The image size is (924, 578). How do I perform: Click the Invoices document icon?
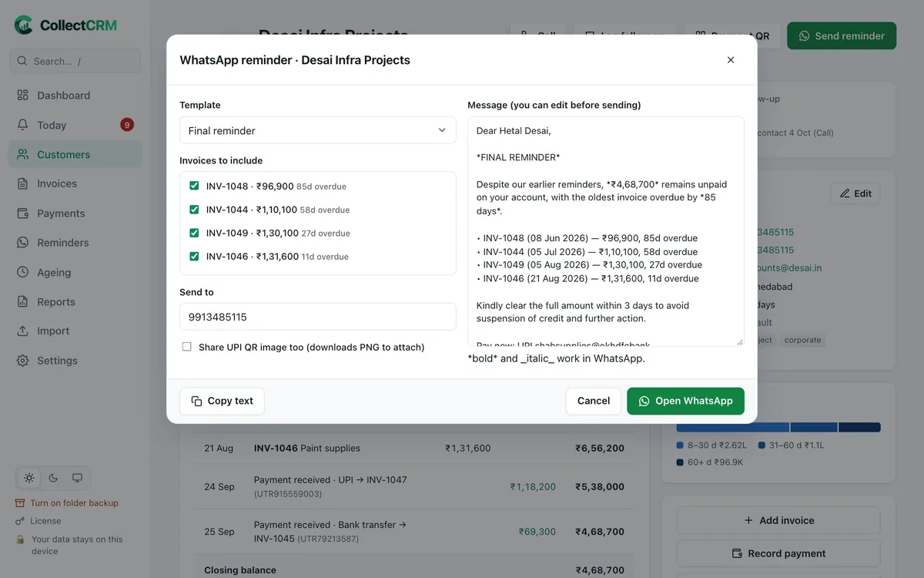[x=22, y=183]
